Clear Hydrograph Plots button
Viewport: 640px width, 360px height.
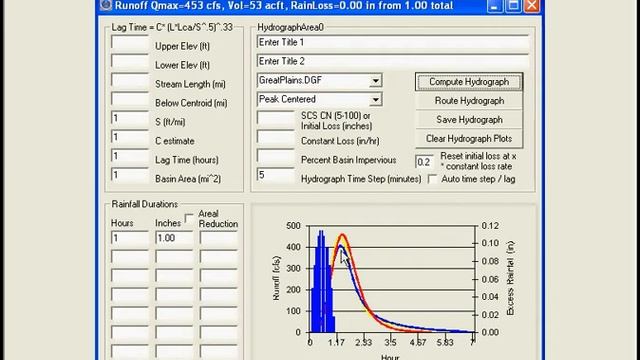click(469, 139)
